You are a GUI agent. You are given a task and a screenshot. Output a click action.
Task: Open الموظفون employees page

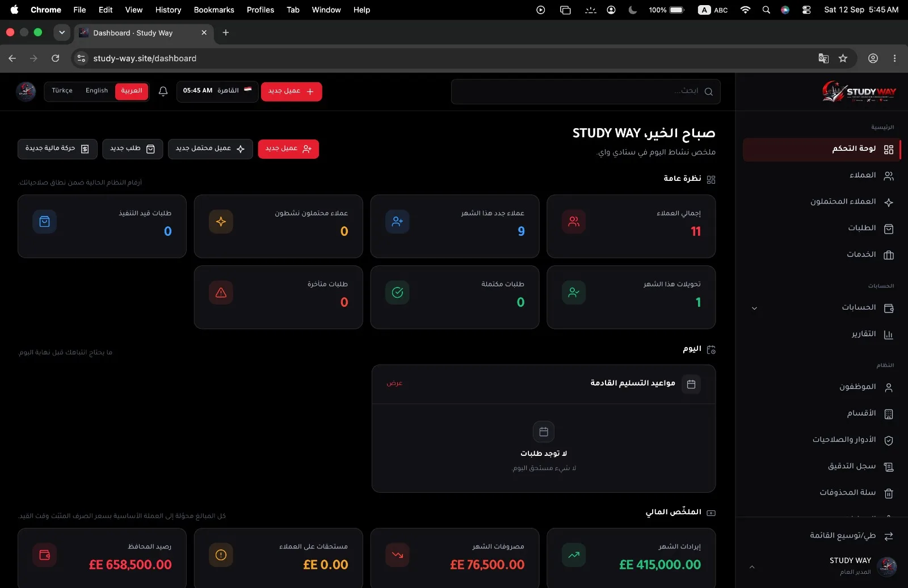(x=821, y=387)
